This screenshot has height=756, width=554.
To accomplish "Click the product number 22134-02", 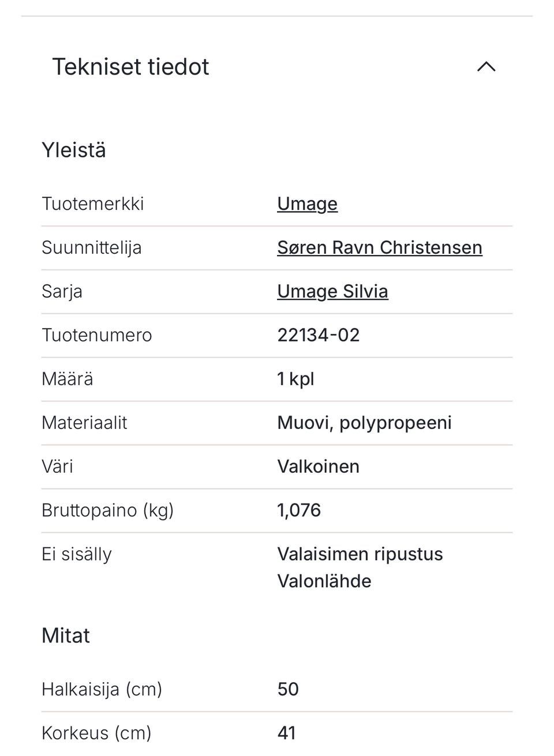I will pyautogui.click(x=318, y=335).
